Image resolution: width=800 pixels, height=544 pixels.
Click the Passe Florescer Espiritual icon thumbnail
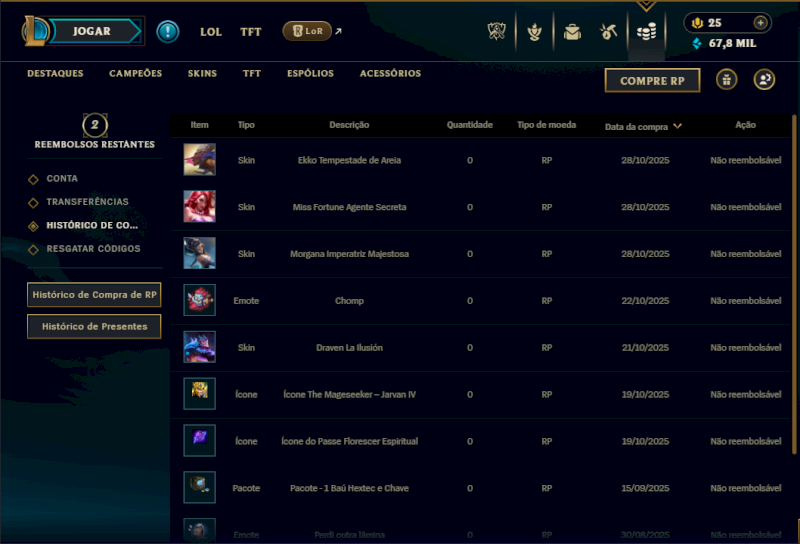[199, 440]
